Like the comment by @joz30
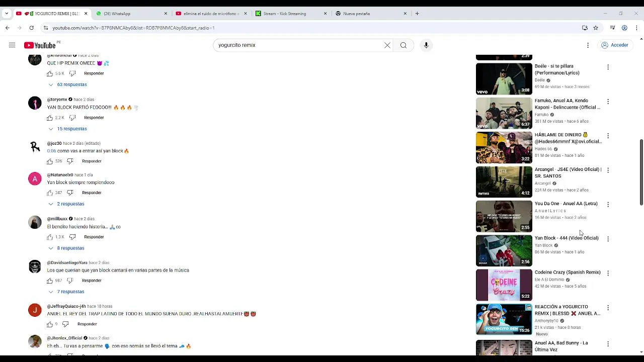644x362 pixels. 50,161
